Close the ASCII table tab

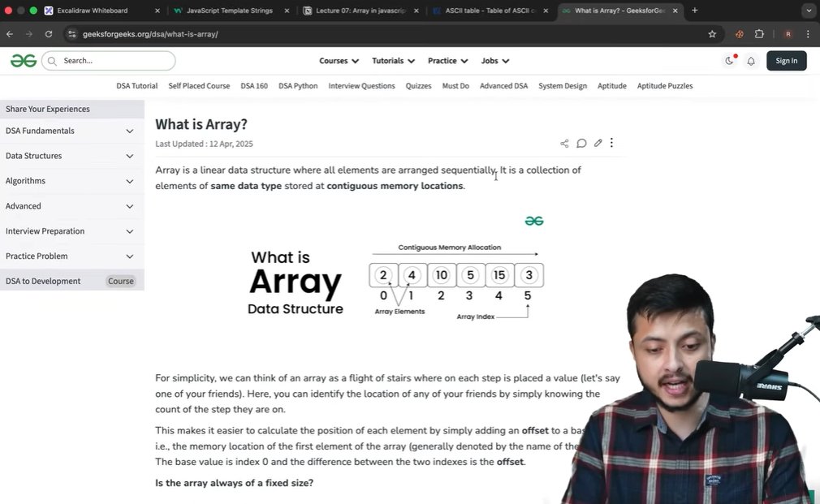(x=546, y=11)
